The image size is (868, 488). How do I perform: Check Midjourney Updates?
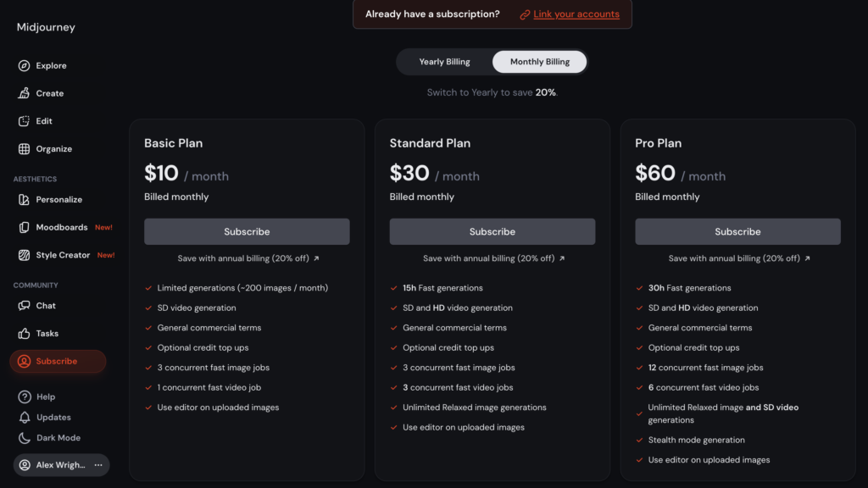click(x=48, y=417)
